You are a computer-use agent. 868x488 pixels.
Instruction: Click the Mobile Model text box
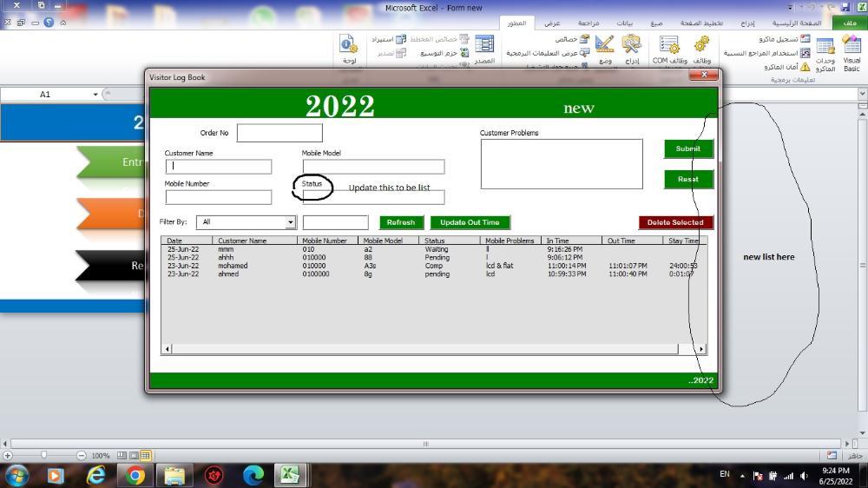click(x=373, y=166)
